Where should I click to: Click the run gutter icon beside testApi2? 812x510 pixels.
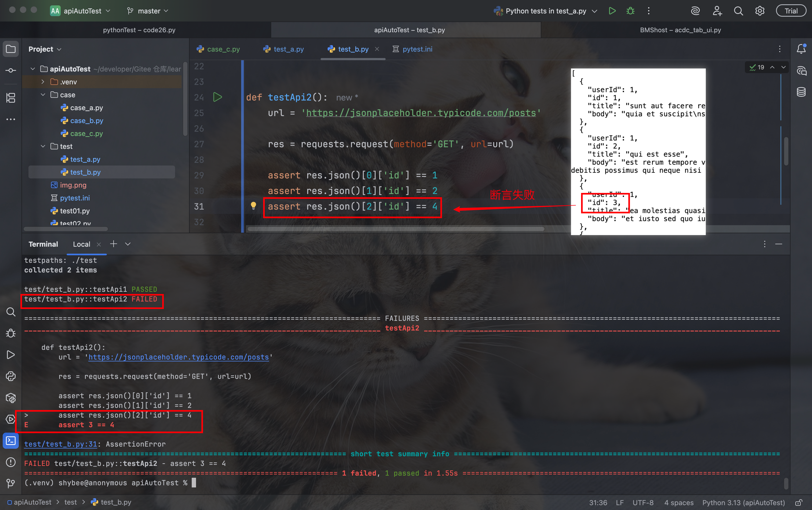click(218, 98)
